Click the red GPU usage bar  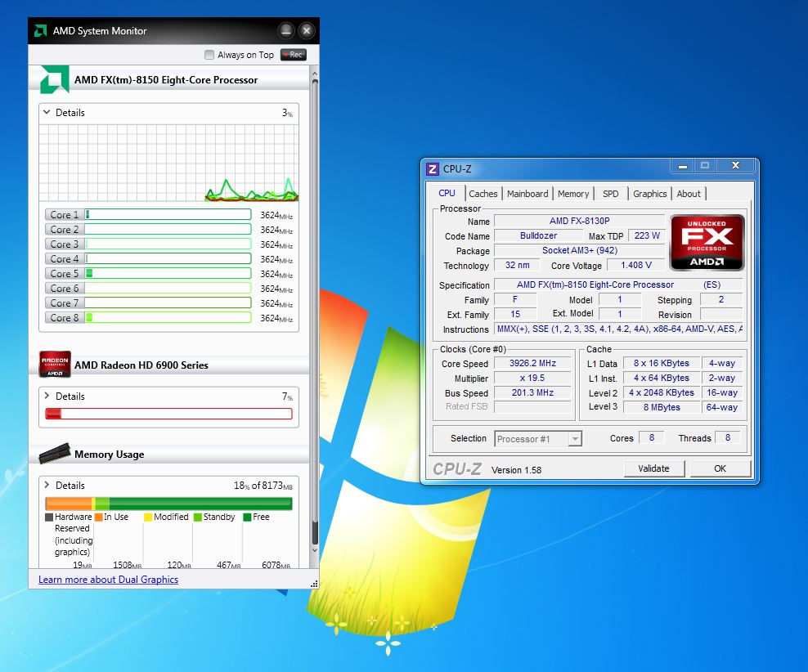click(168, 414)
